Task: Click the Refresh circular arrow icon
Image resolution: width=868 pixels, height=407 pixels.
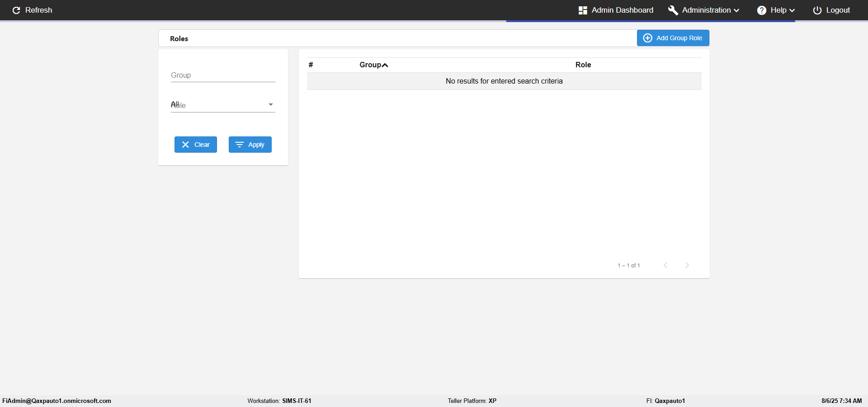Action: click(16, 10)
